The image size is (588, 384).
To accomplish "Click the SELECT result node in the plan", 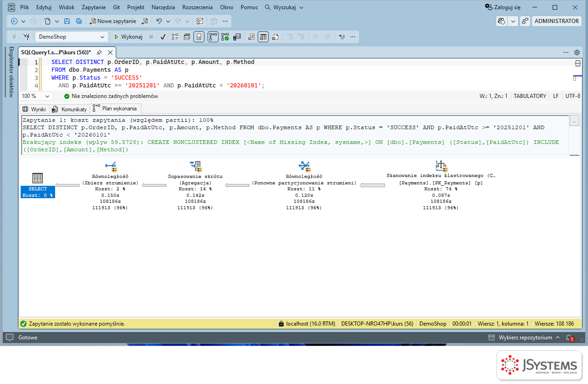I will click(x=38, y=186).
